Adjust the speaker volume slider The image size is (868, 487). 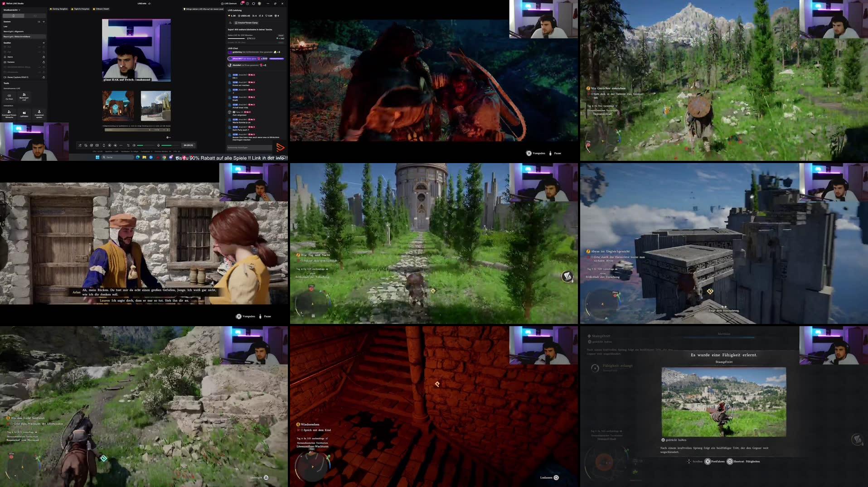(x=146, y=145)
